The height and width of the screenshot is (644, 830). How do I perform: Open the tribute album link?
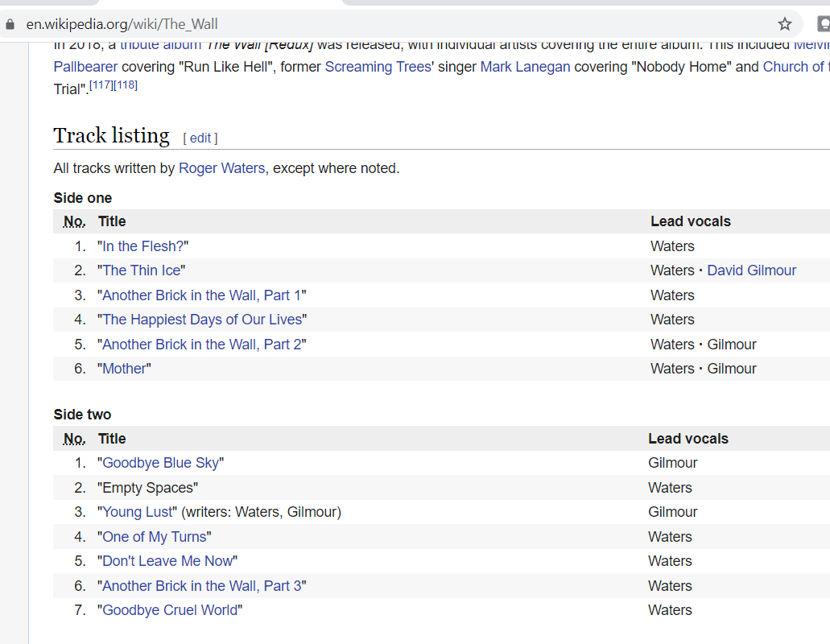click(x=160, y=45)
